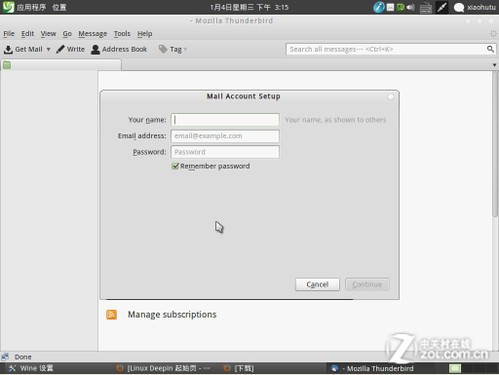Click the Continue button
This screenshot has width=499, height=375.
coord(367,284)
